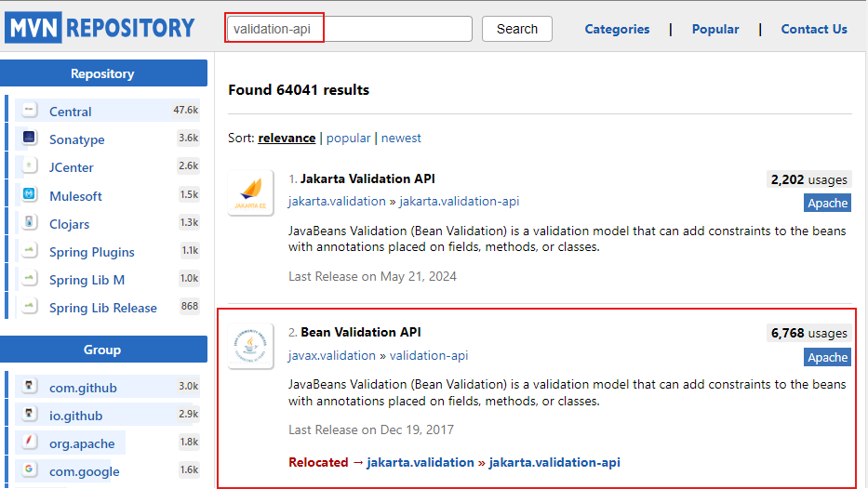Screen dimensions: 868x489
Task: Click the Central repository icon
Action: coord(30,110)
